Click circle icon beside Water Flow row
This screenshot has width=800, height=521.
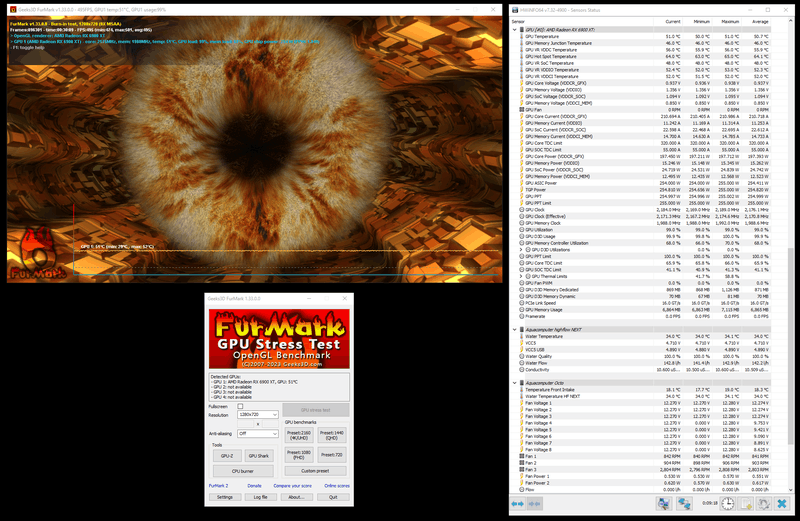tap(521, 363)
